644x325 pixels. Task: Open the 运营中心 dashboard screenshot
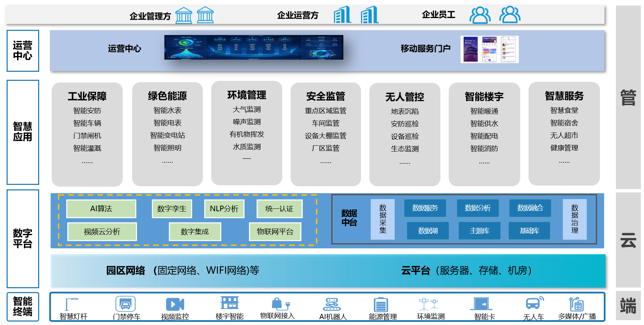[x=254, y=48]
